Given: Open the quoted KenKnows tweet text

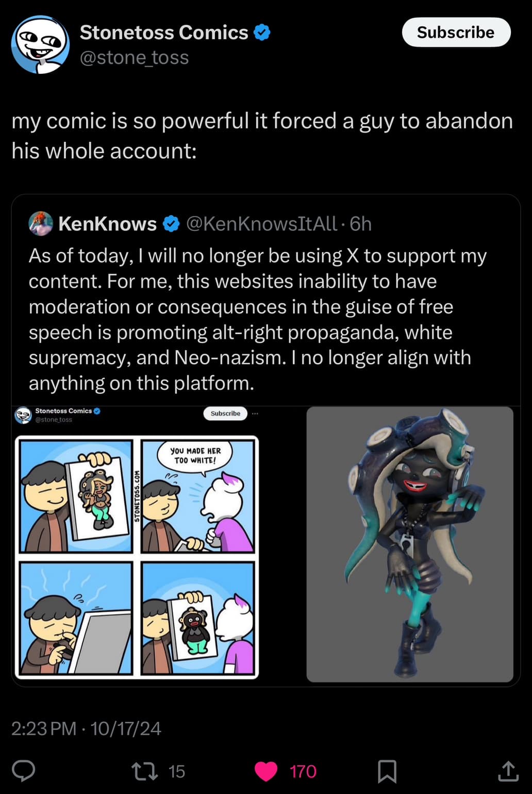Looking at the screenshot, I should [258, 320].
